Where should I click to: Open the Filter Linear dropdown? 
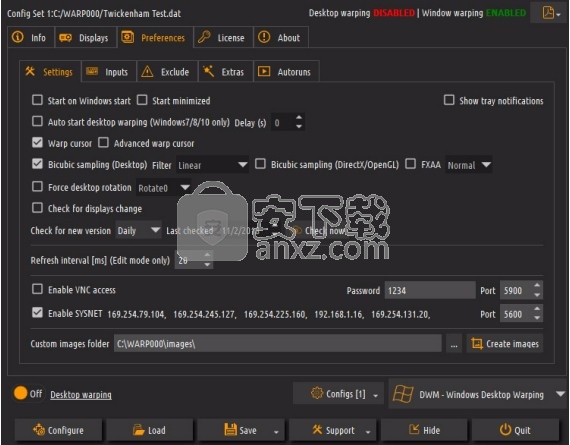point(212,165)
